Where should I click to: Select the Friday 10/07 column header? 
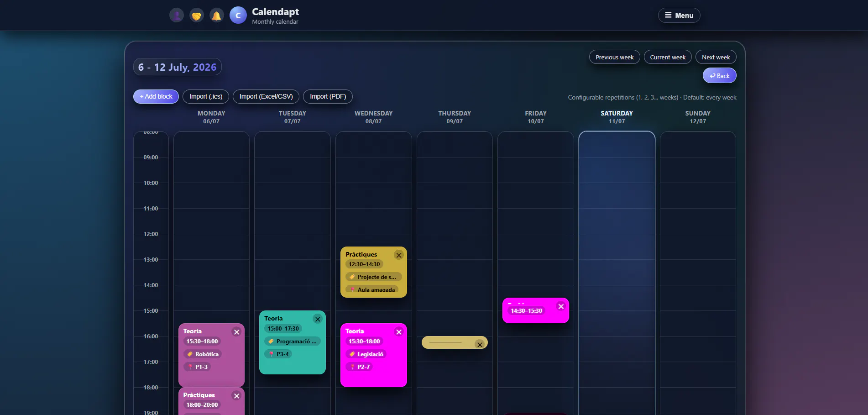click(x=536, y=117)
